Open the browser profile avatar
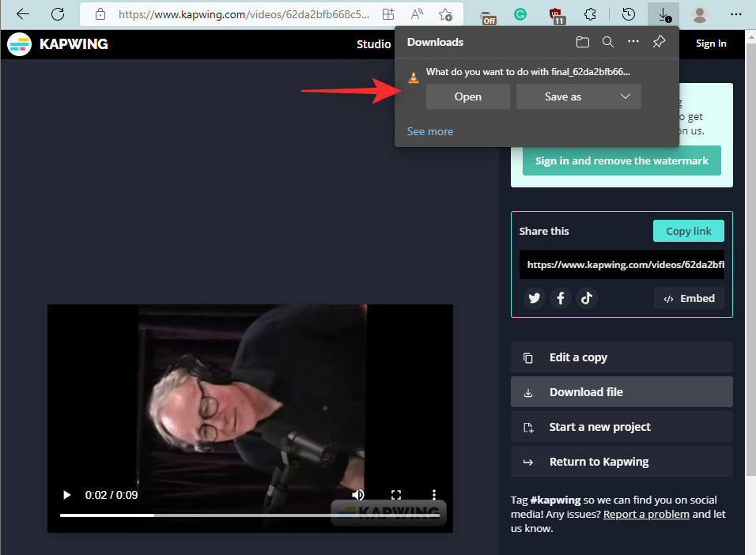The image size is (756, 555). pyautogui.click(x=700, y=14)
